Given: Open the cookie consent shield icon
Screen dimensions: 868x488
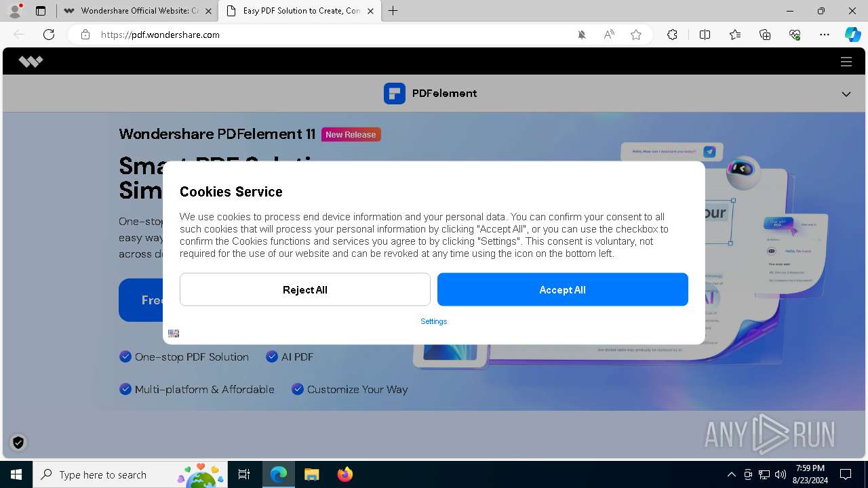Looking at the screenshot, I should click(x=18, y=443).
